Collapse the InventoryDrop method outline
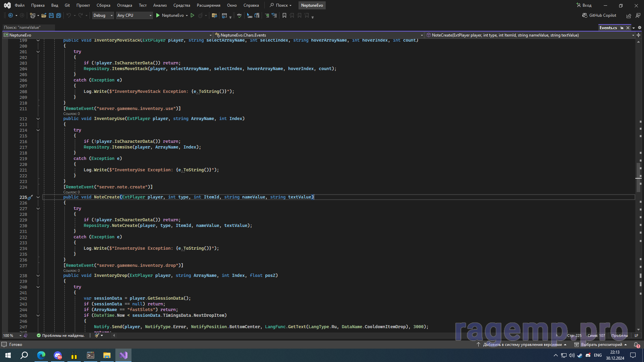Viewport: 644px width, 362px height. click(38, 276)
